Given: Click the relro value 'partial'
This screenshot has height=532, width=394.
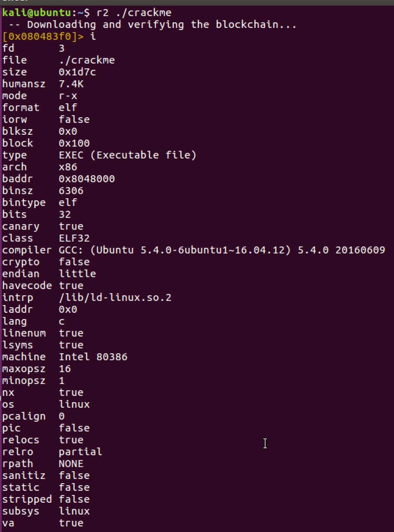Looking at the screenshot, I should pyautogui.click(x=80, y=452).
